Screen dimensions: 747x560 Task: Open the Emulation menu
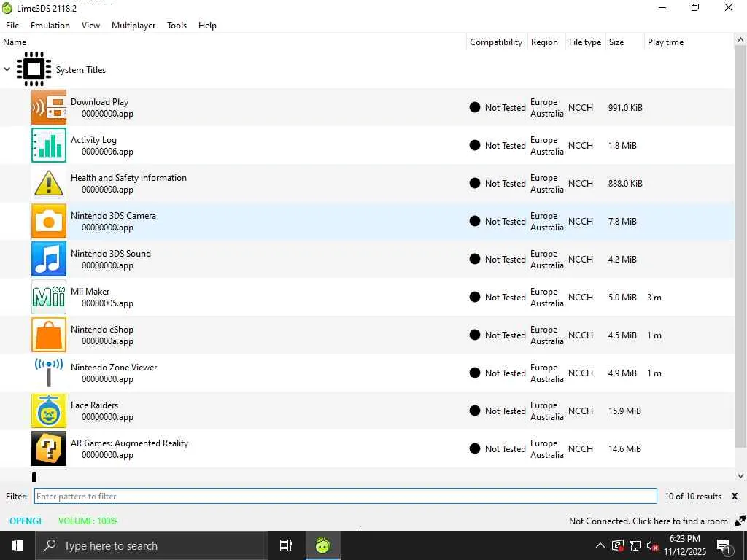50,26
